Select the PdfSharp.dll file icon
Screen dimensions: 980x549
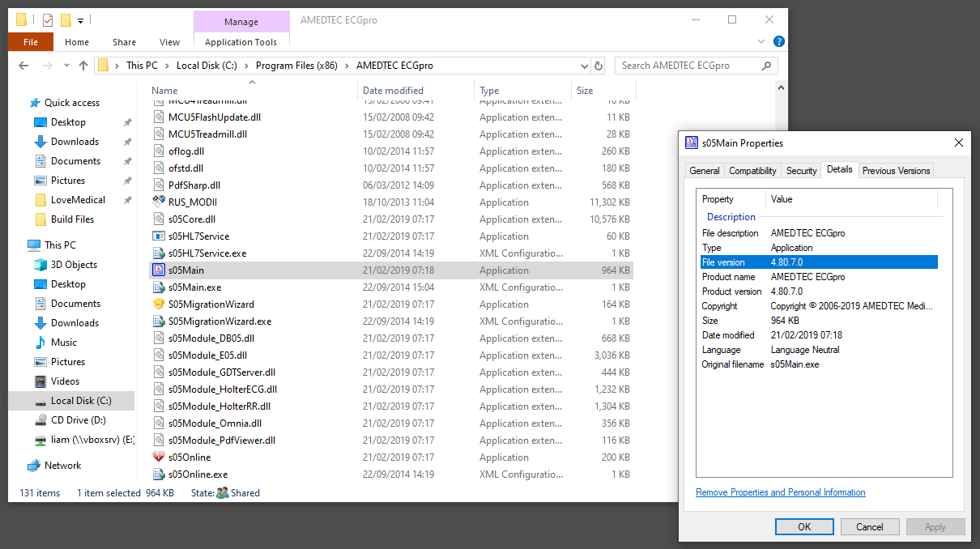click(159, 185)
